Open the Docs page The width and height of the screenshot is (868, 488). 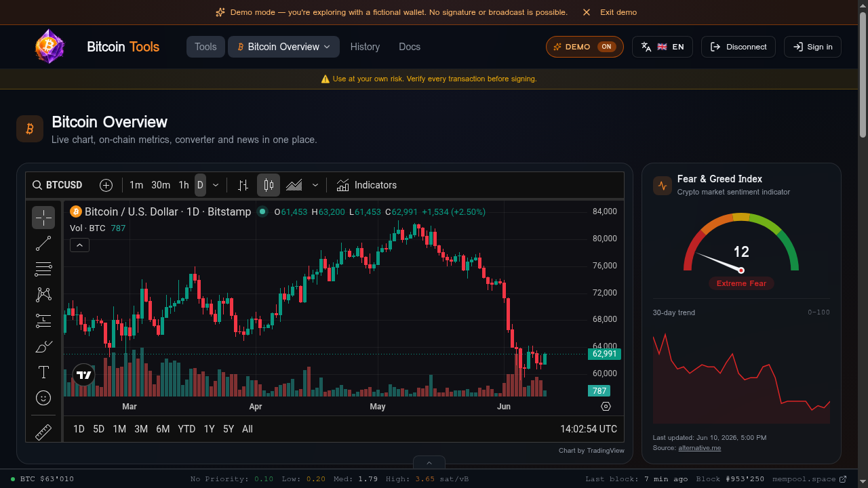[x=410, y=47]
